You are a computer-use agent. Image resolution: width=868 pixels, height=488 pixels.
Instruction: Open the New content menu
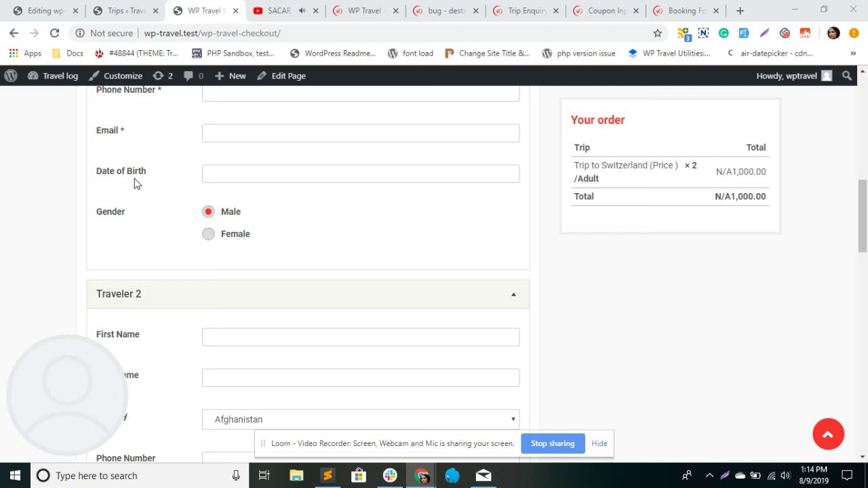pyautogui.click(x=230, y=76)
